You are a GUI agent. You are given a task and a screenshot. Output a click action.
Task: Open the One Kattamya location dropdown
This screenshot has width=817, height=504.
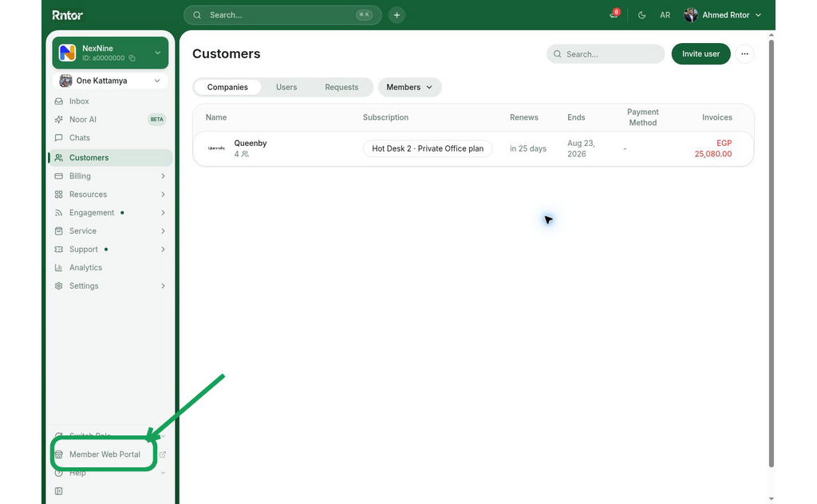(x=110, y=81)
